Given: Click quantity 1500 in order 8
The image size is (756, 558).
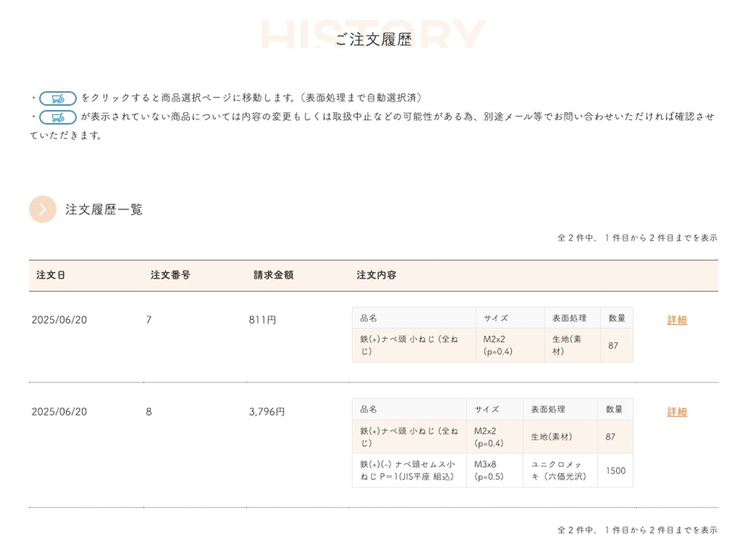Looking at the screenshot, I should click(x=614, y=470).
